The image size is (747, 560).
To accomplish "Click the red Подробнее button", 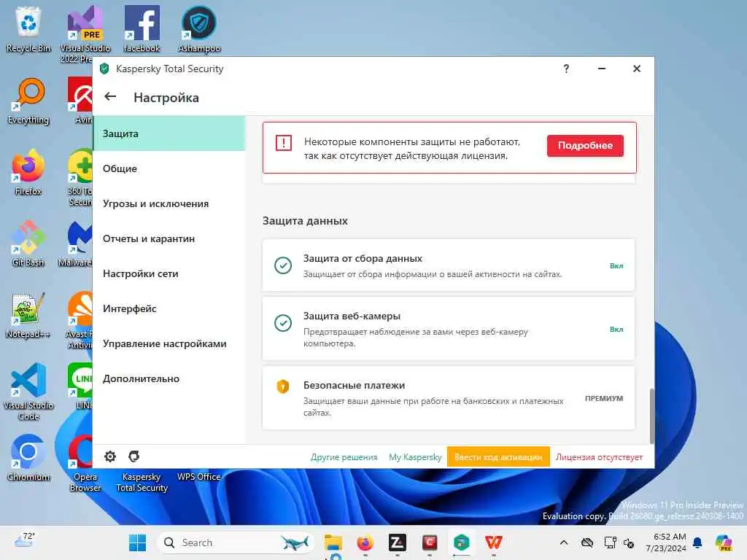I will tap(585, 145).
